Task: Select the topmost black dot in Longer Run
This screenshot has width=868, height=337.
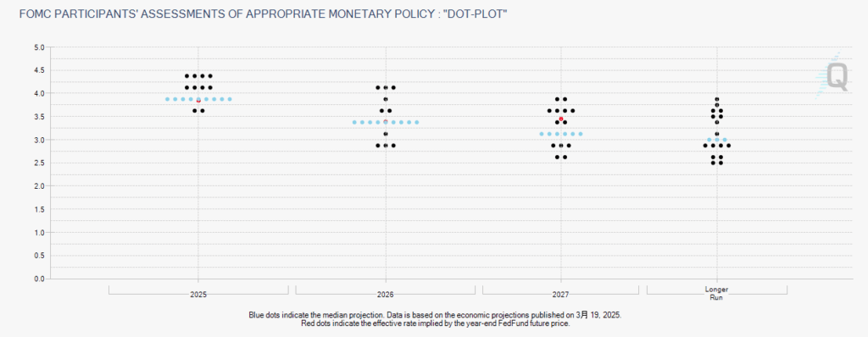Action: 717,99
